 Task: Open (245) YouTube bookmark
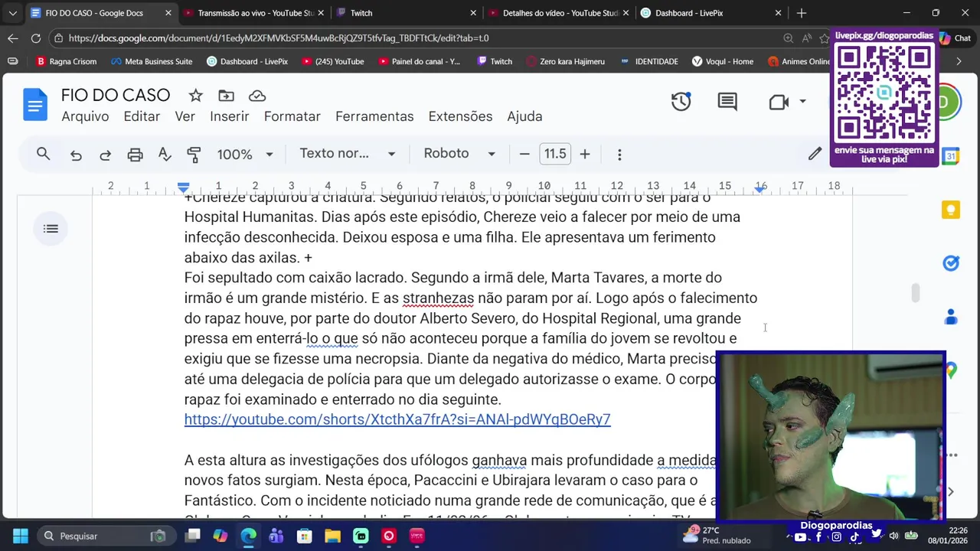tap(332, 61)
